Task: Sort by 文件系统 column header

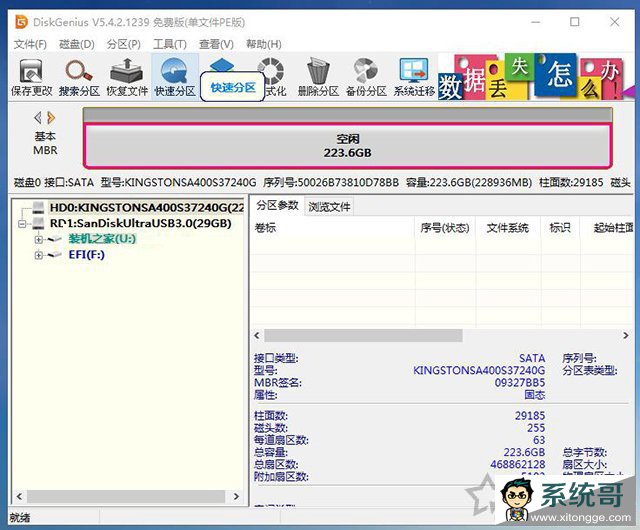Action: 507,228
